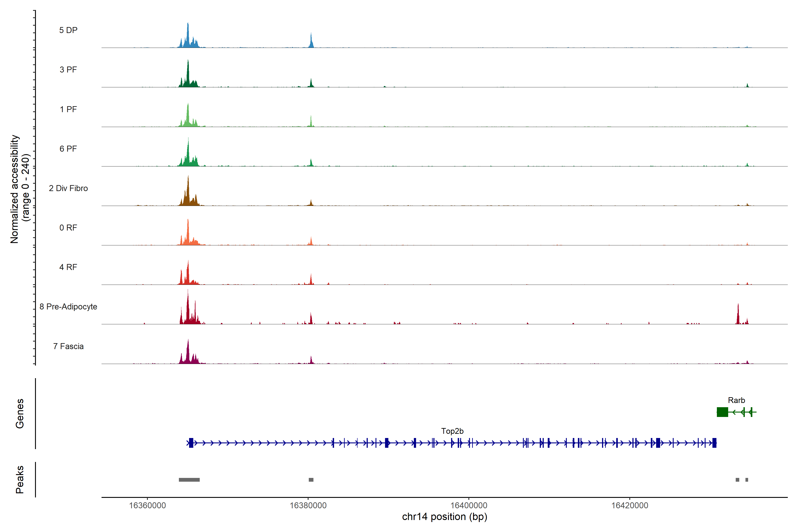Viewport: 798px width, 532px height.
Task: Click the 2 Div Fibro track label
Action: (x=68, y=188)
